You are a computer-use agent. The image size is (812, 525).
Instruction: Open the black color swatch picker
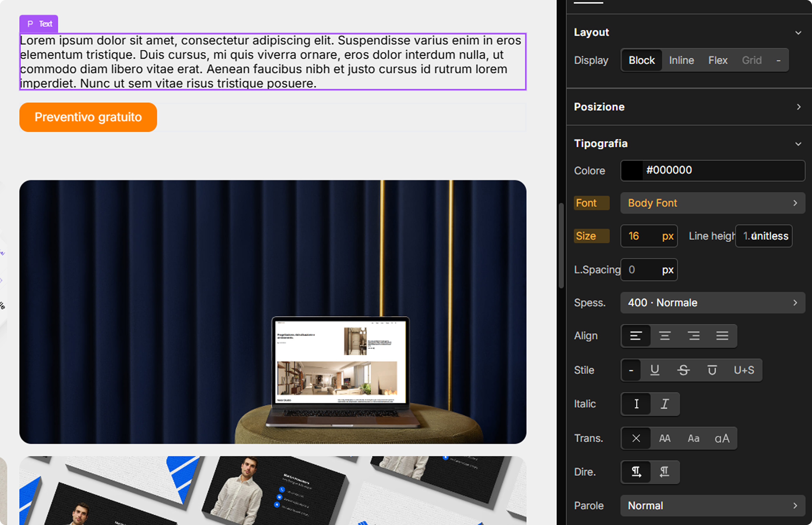[632, 170]
